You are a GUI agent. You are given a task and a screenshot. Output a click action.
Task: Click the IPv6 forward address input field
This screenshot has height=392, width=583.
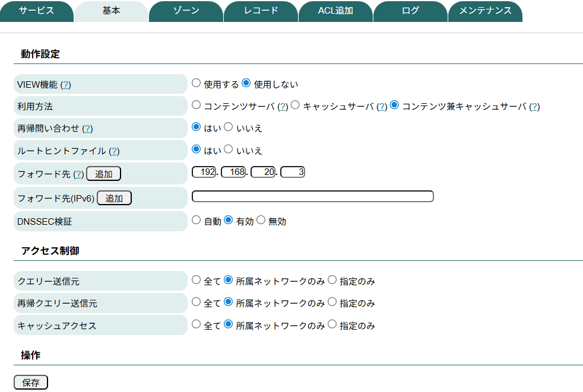[x=313, y=196]
